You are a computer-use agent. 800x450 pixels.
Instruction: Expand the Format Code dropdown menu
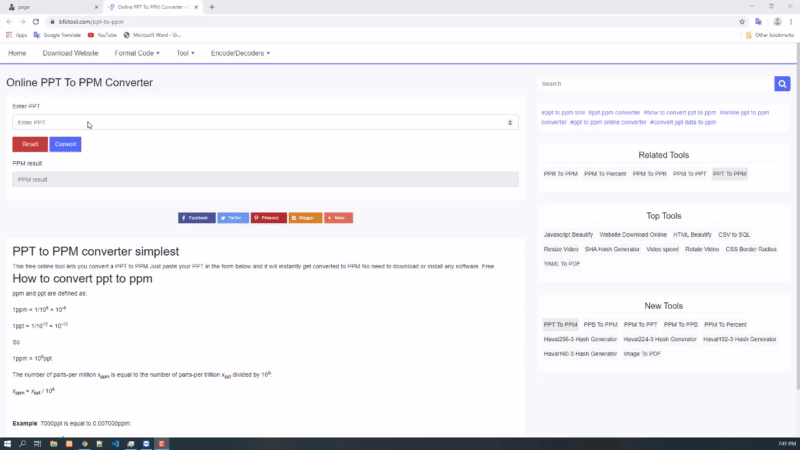[136, 52]
